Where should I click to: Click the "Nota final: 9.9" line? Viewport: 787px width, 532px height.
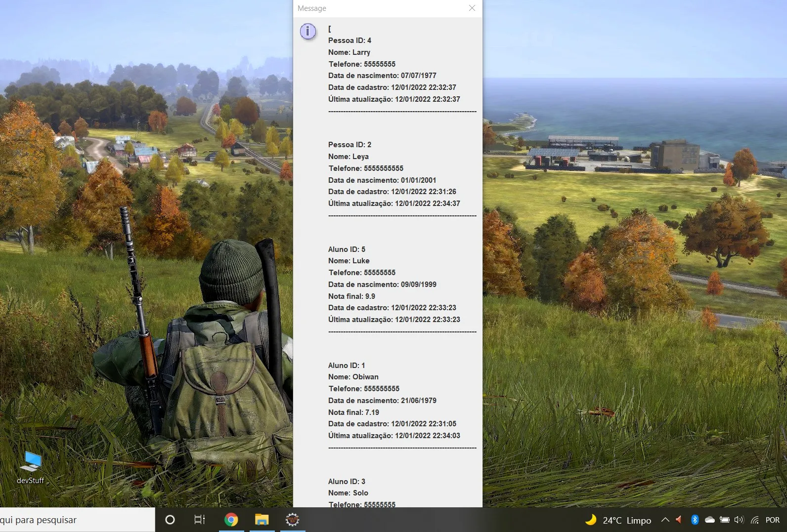352,296
